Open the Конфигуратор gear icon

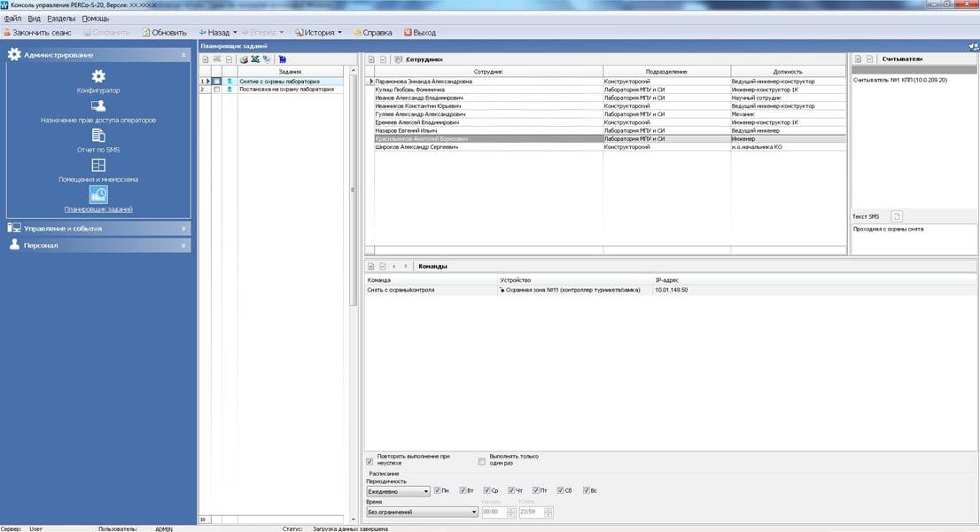(98, 77)
